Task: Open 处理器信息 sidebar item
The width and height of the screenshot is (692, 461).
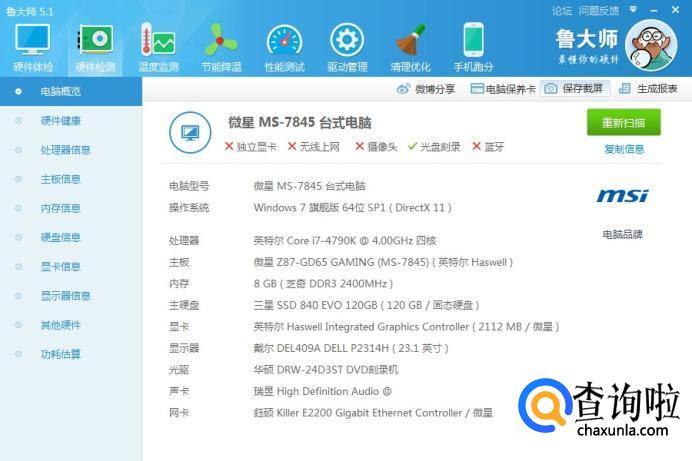Action: tap(65, 150)
